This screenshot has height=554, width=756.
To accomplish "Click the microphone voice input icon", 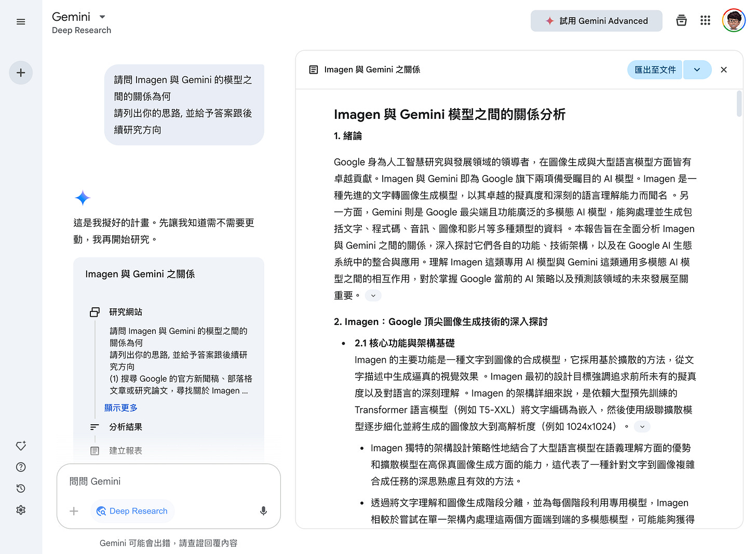I will tap(263, 511).
